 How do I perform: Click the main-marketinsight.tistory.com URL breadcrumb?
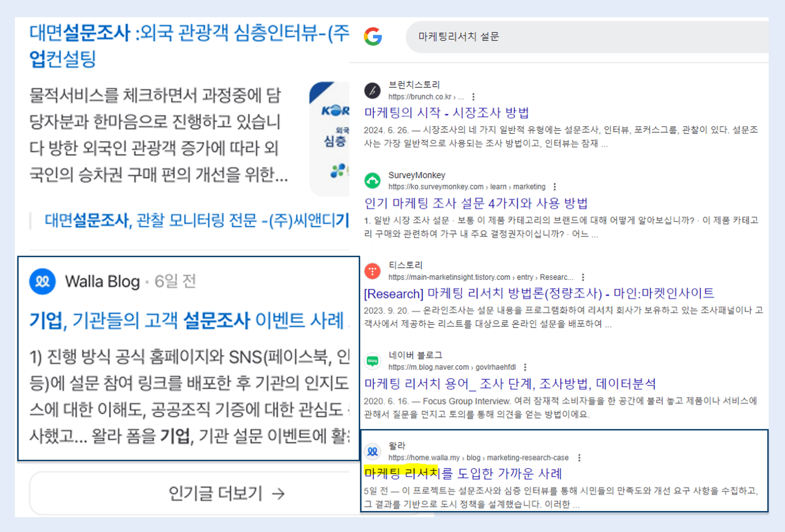[x=481, y=277]
